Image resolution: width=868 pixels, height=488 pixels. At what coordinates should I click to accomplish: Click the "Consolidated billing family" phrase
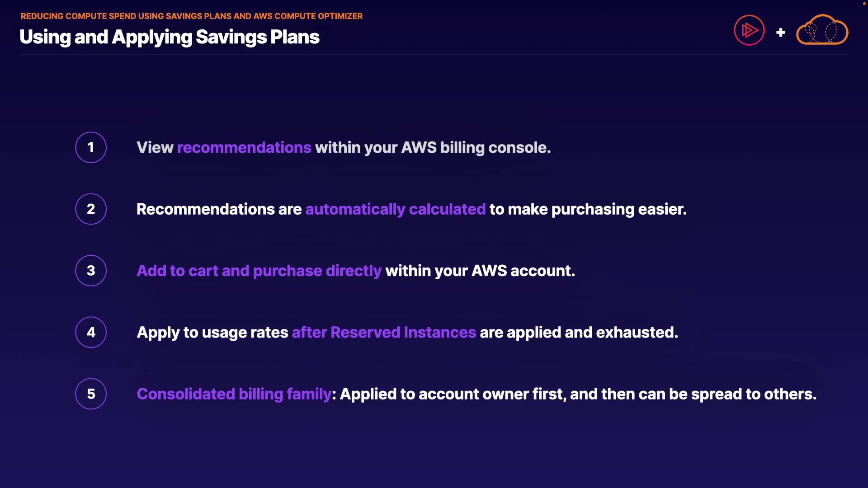click(x=234, y=394)
